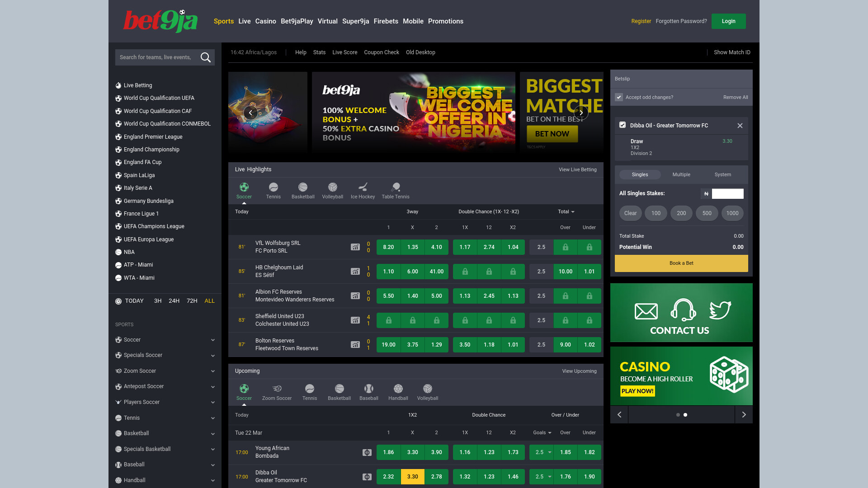The height and width of the screenshot is (488, 868).
Task: Open info icon for Dibba Oil match
Action: pos(367,477)
